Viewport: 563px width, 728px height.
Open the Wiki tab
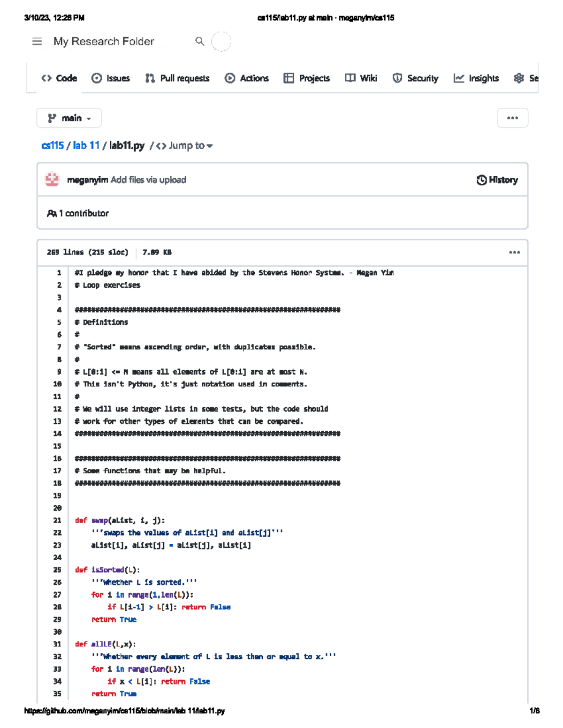pos(361,78)
